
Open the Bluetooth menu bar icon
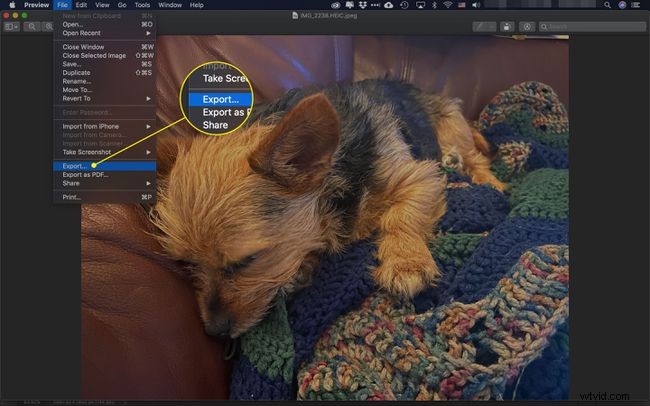[434, 5]
